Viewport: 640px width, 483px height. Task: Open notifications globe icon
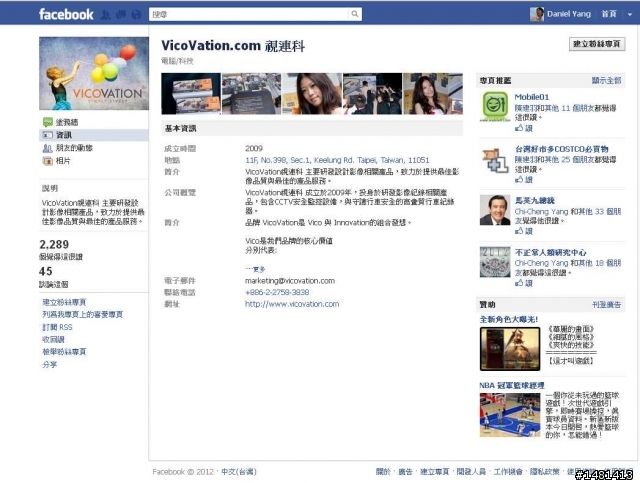click(x=136, y=15)
